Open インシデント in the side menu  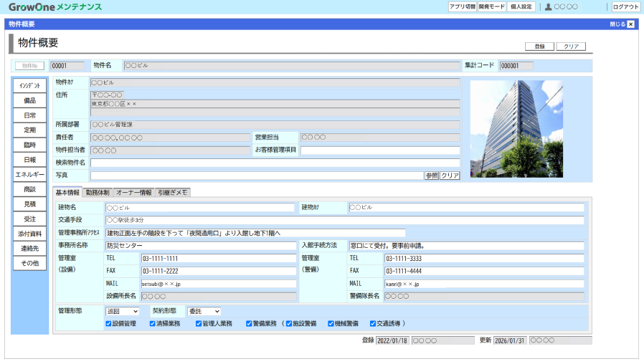tap(29, 86)
